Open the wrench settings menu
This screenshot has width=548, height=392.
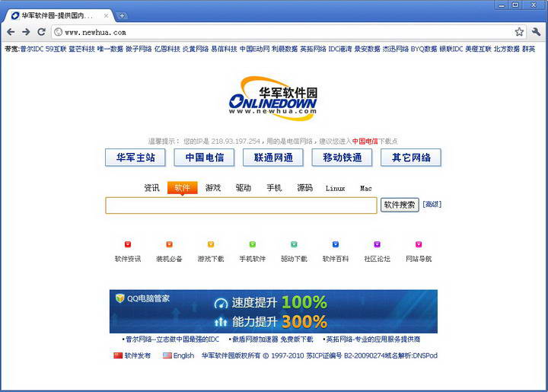pyautogui.click(x=536, y=32)
